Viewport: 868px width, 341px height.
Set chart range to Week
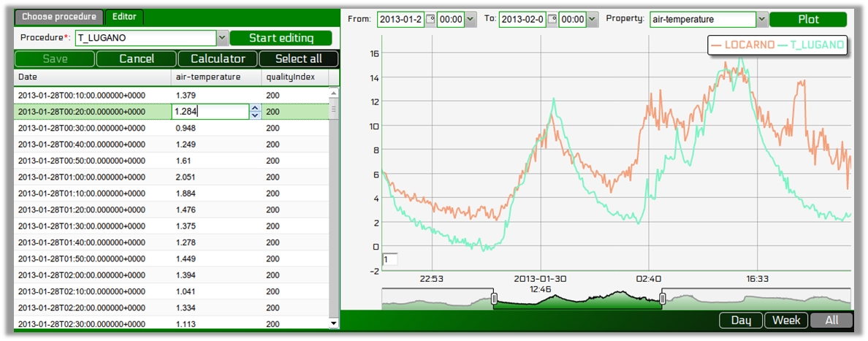[786, 321]
